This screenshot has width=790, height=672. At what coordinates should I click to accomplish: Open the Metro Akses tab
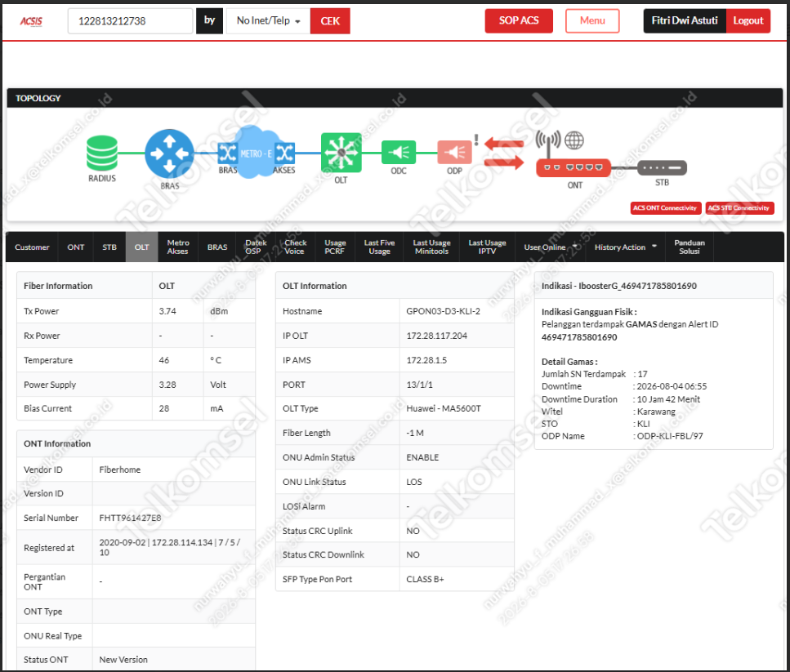click(178, 247)
